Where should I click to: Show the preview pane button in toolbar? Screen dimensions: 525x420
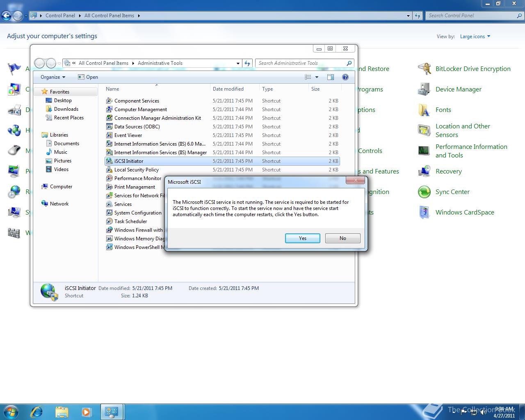(x=331, y=77)
